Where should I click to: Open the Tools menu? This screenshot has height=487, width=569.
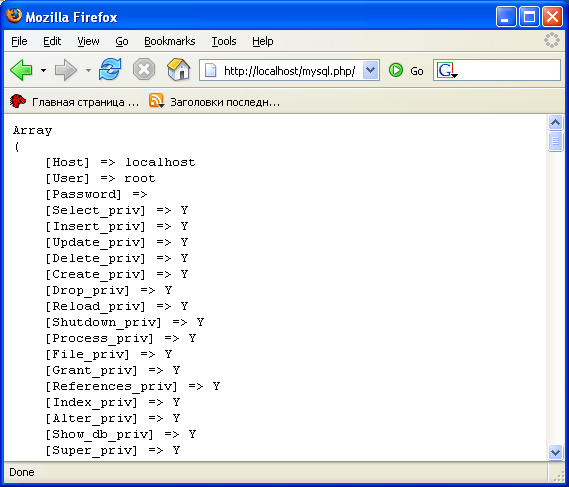click(x=224, y=41)
